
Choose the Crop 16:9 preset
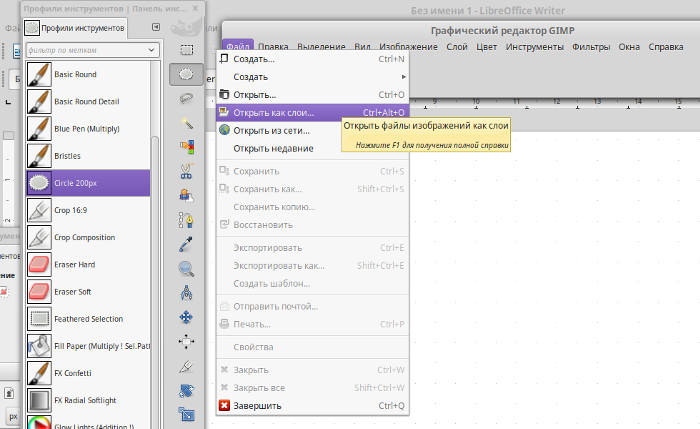pos(88,210)
